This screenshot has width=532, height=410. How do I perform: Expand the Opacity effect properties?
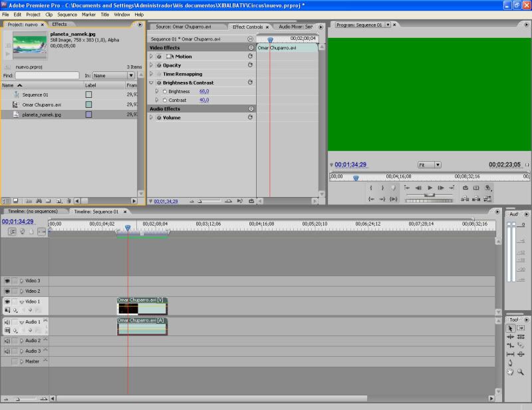(152, 65)
